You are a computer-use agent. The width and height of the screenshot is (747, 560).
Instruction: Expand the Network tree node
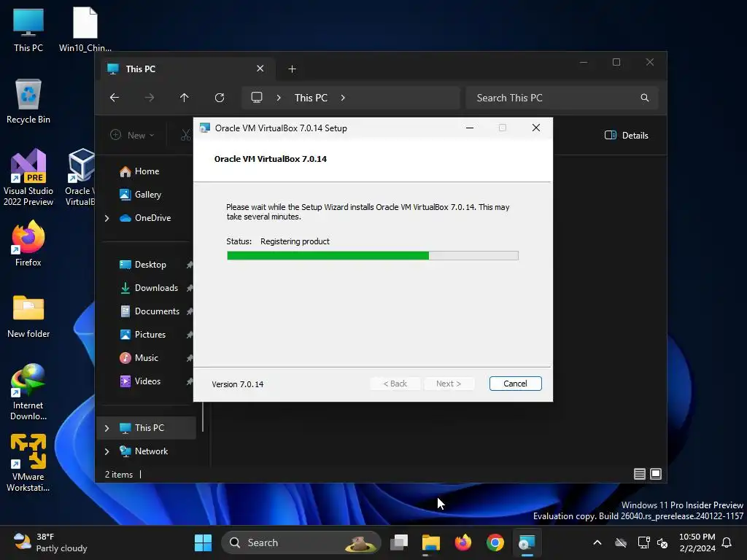coord(107,451)
